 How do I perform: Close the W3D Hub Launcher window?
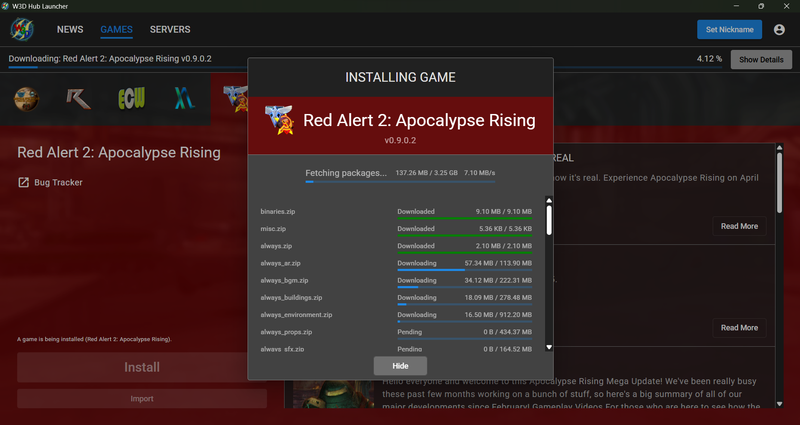click(x=786, y=6)
